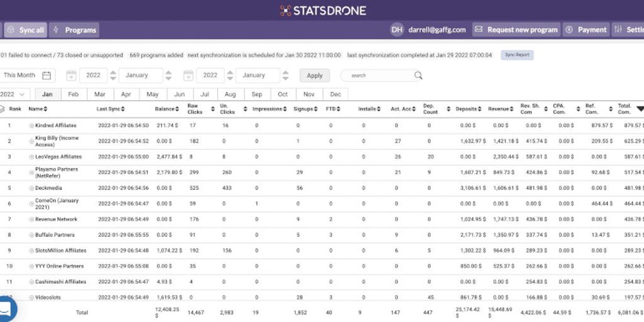Select the Nov month tab
This screenshot has height=322, width=644.
[309, 94]
